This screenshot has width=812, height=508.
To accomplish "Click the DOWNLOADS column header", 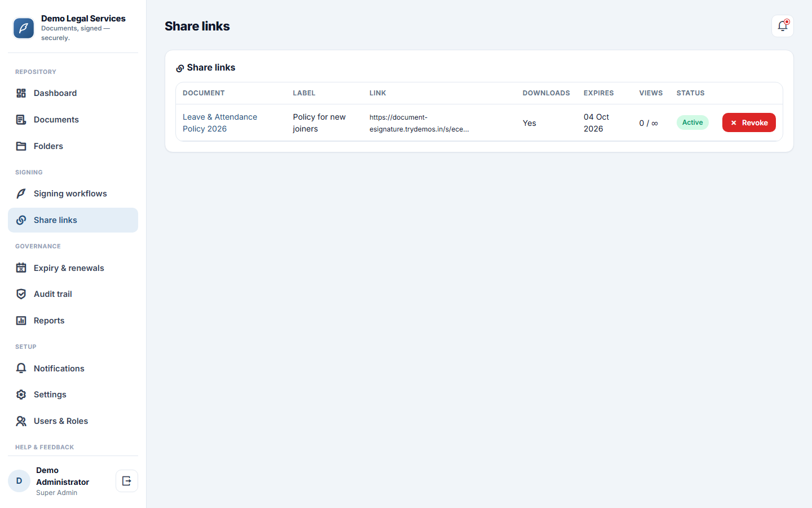I will [546, 93].
